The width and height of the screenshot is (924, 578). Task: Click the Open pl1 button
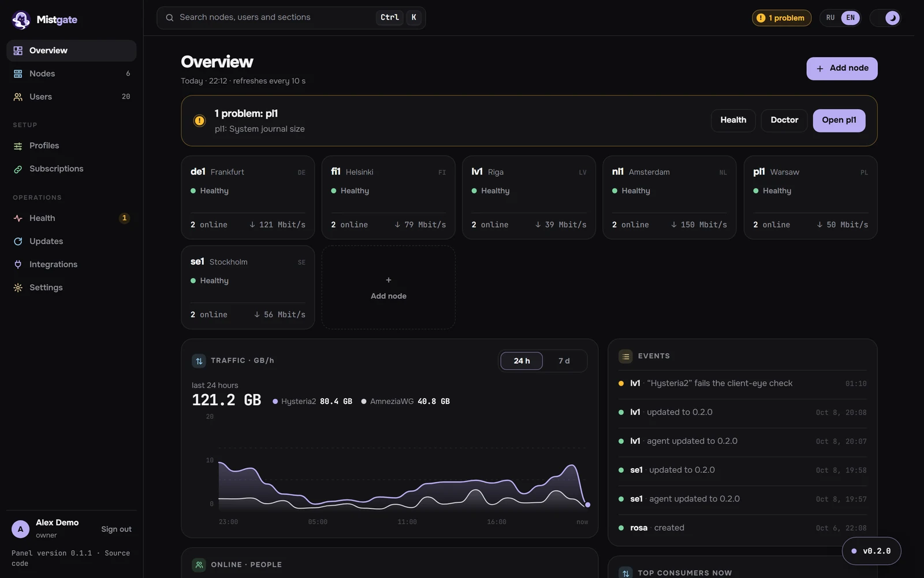[839, 121]
